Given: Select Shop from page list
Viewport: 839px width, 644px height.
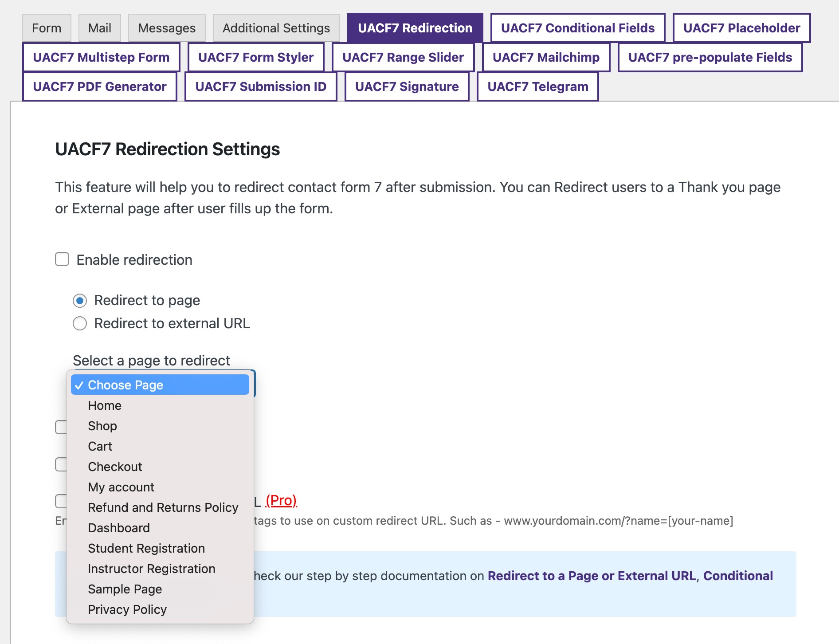Looking at the screenshot, I should click(160, 426).
